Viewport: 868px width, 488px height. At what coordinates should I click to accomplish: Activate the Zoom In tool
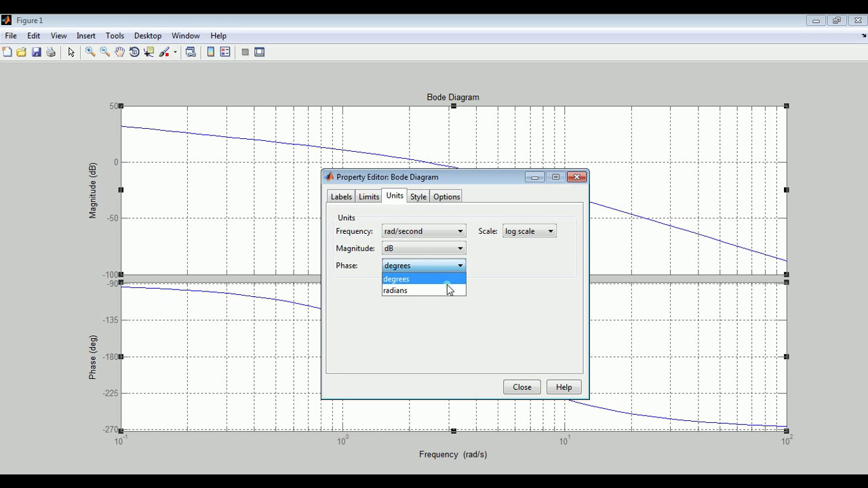(x=90, y=52)
